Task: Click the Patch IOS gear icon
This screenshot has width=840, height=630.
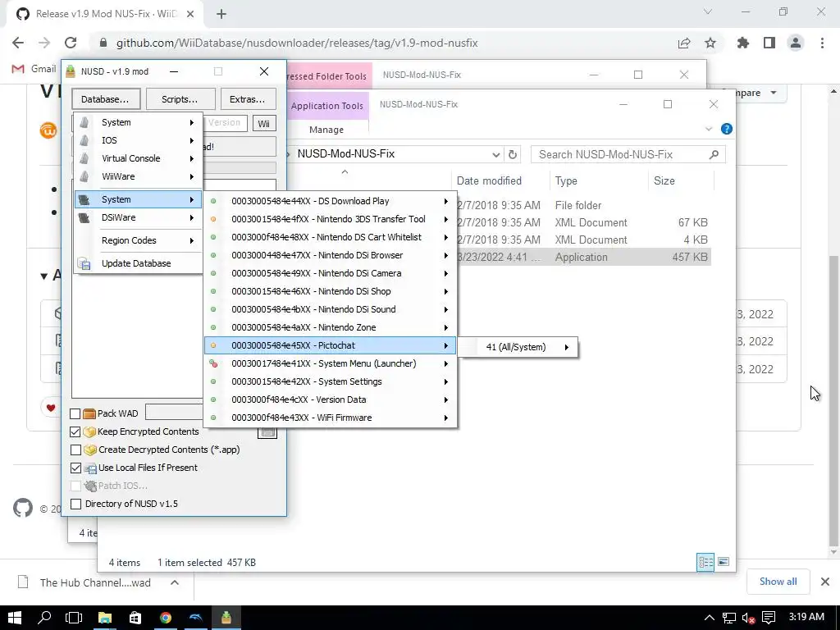Action: pos(90,486)
